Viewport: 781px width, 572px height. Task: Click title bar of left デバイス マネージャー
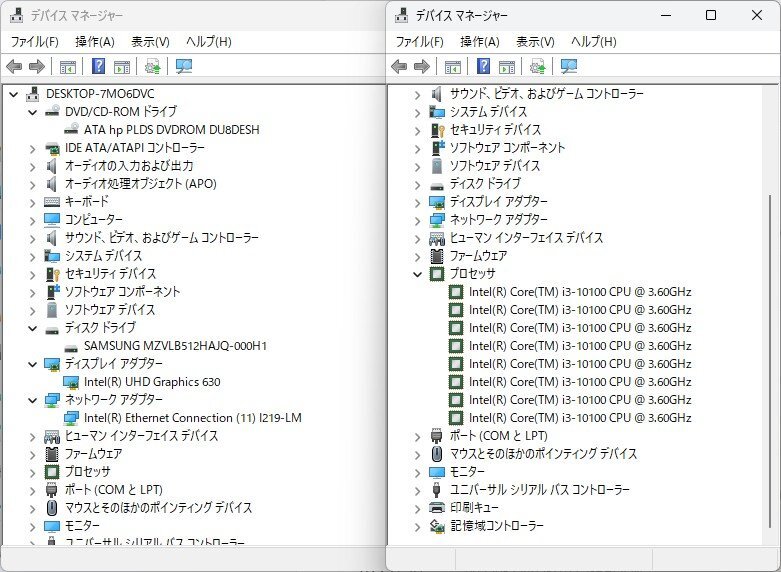coord(194,15)
